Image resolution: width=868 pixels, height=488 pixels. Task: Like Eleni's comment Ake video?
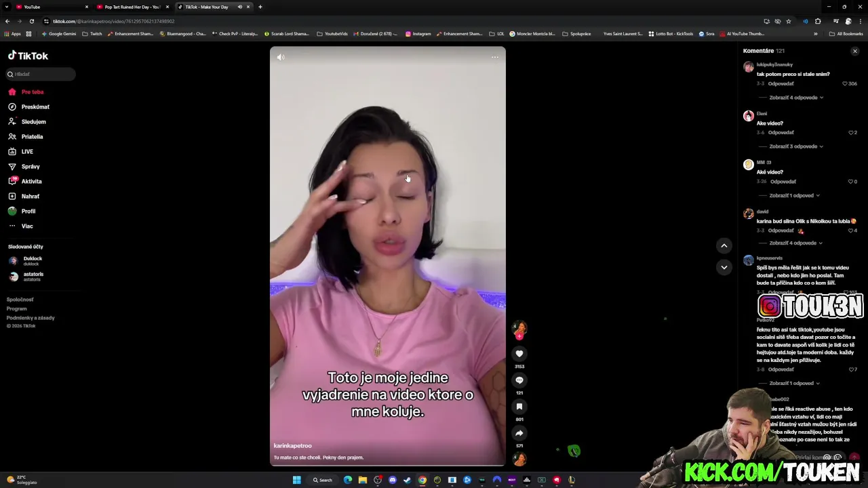tap(851, 132)
